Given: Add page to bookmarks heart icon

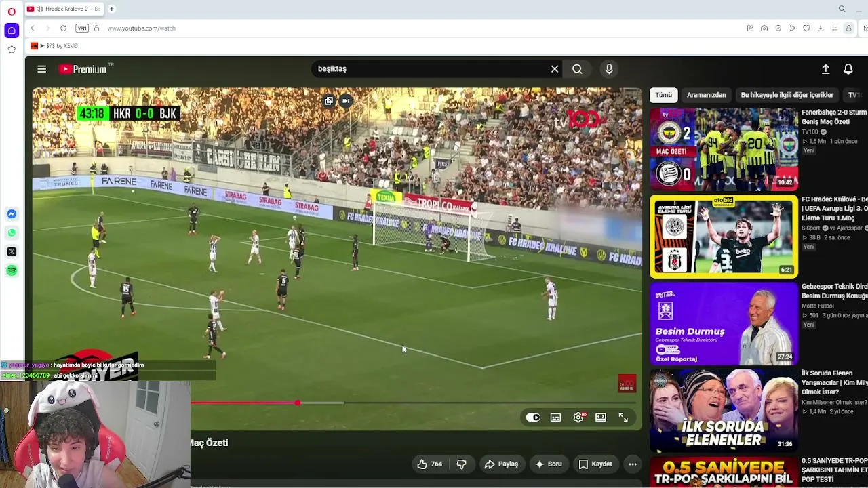Looking at the screenshot, I should click(806, 28).
